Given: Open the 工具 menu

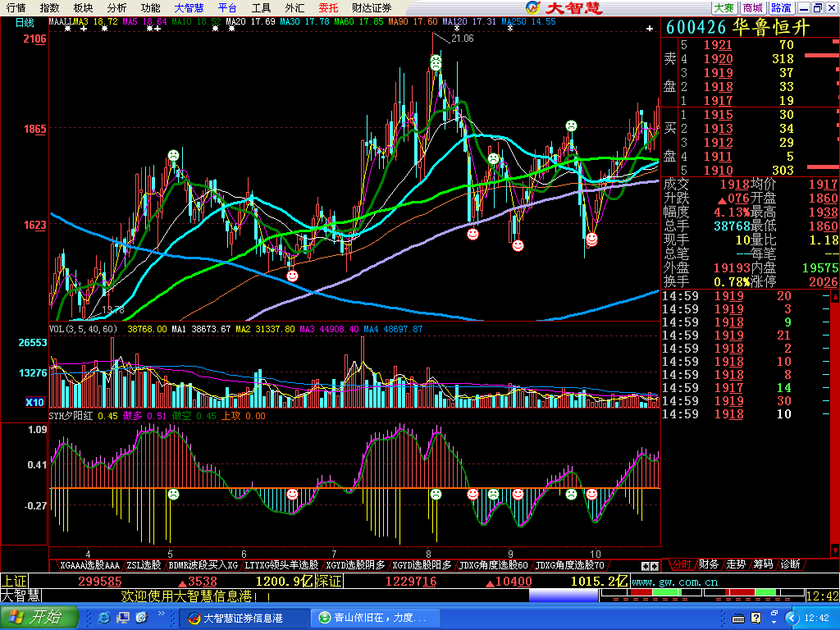Looking at the screenshot, I should tap(262, 7).
